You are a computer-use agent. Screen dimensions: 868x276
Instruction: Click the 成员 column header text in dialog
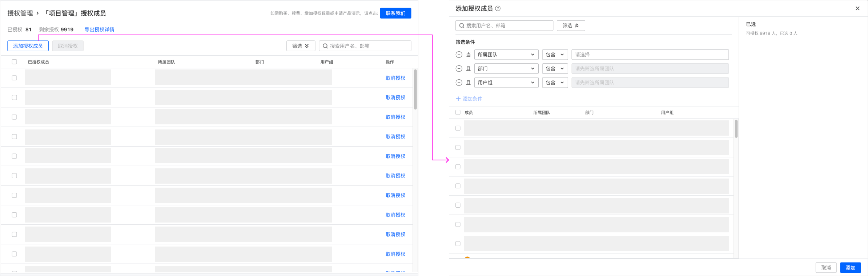(469, 112)
